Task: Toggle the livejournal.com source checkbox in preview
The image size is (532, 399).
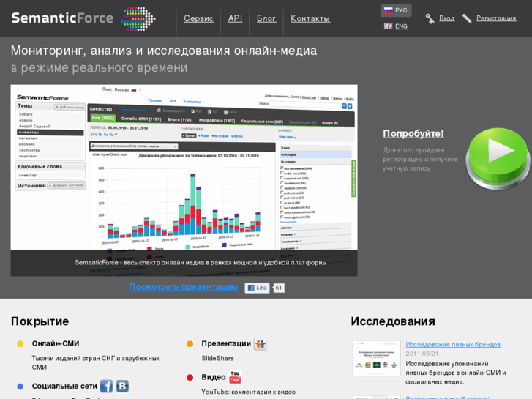Action: point(282,178)
